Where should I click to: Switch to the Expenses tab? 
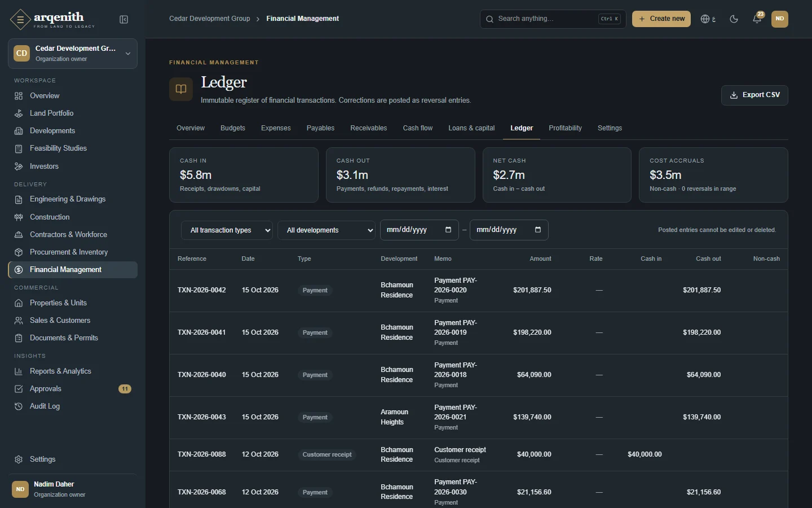pyautogui.click(x=276, y=128)
